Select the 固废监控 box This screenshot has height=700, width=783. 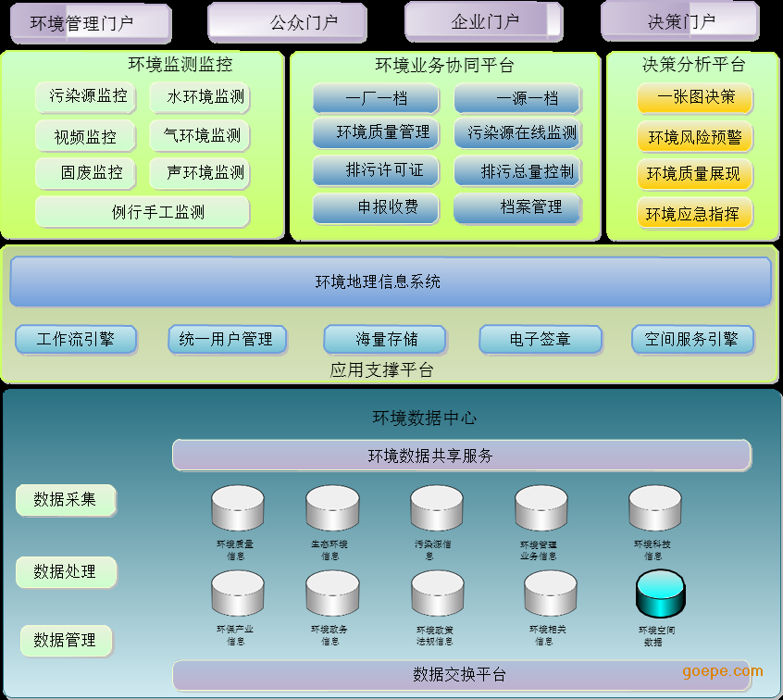86,173
